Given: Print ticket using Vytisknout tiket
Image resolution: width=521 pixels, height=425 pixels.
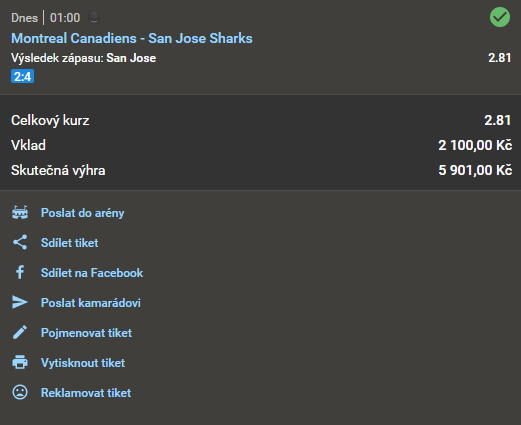Looking at the screenshot, I should pyautogui.click(x=83, y=363).
